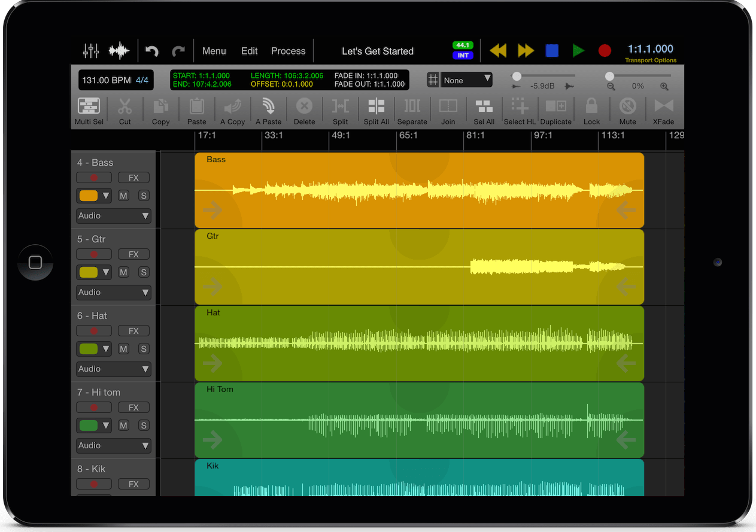Click the -5.9dB volume slider handle
Viewport: 756px width, 532px height.
(x=517, y=76)
